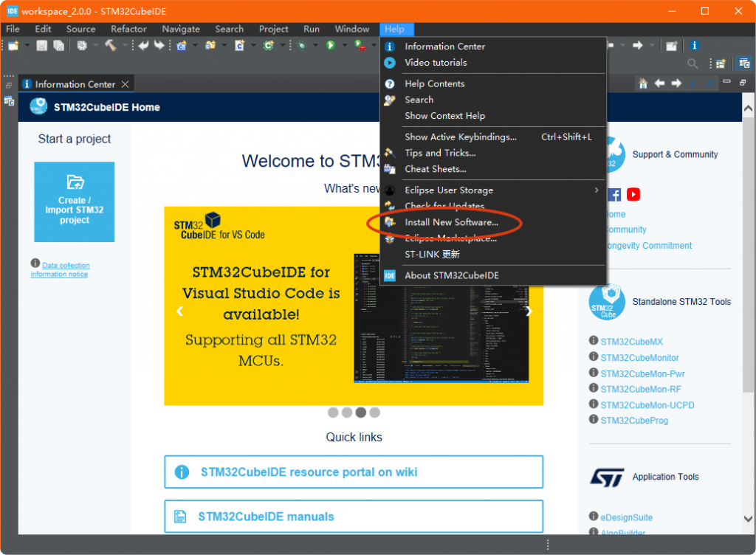Open dropdown arrow next to Run icon
The height and width of the screenshot is (555, 756).
[343, 46]
